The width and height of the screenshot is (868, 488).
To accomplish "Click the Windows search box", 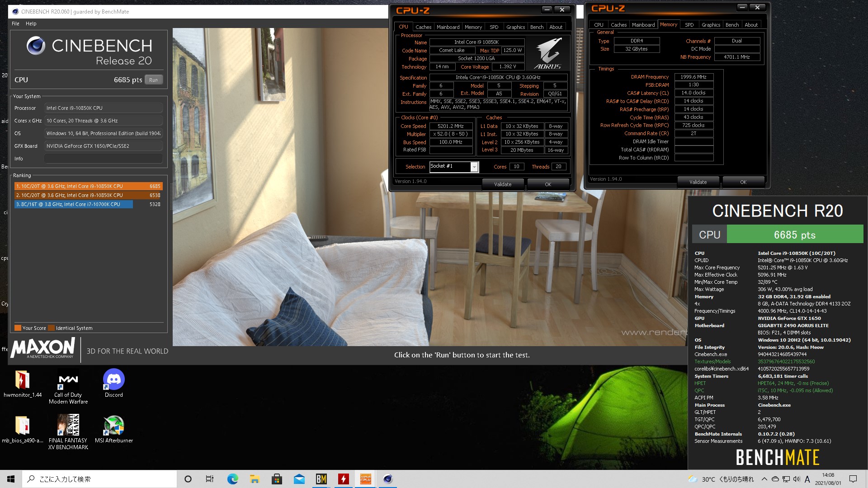I will 99,479.
